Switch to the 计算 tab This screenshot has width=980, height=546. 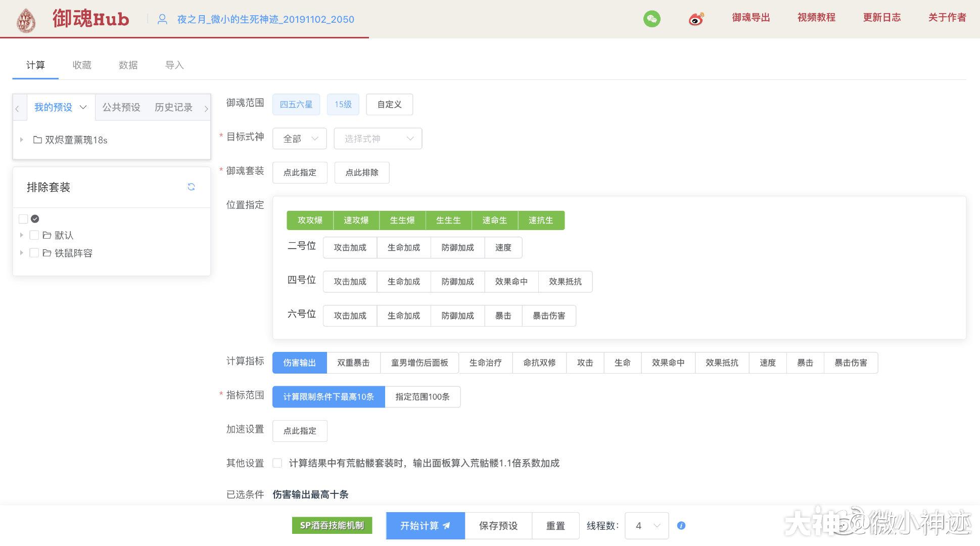click(35, 65)
